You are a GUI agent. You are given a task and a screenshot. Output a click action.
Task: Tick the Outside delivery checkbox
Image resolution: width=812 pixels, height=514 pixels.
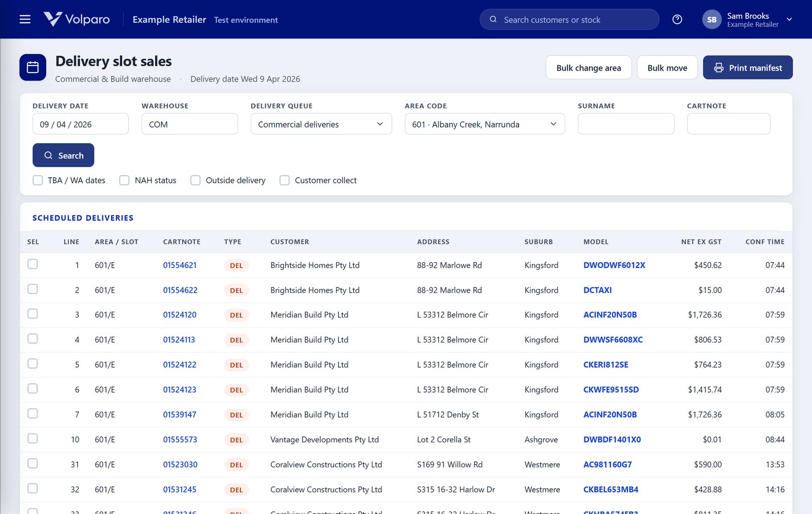(x=195, y=180)
